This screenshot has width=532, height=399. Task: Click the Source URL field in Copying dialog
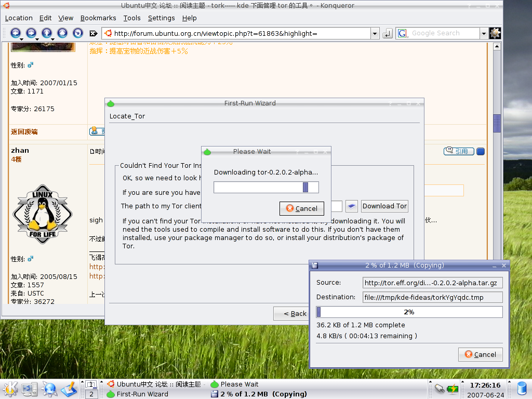click(432, 283)
